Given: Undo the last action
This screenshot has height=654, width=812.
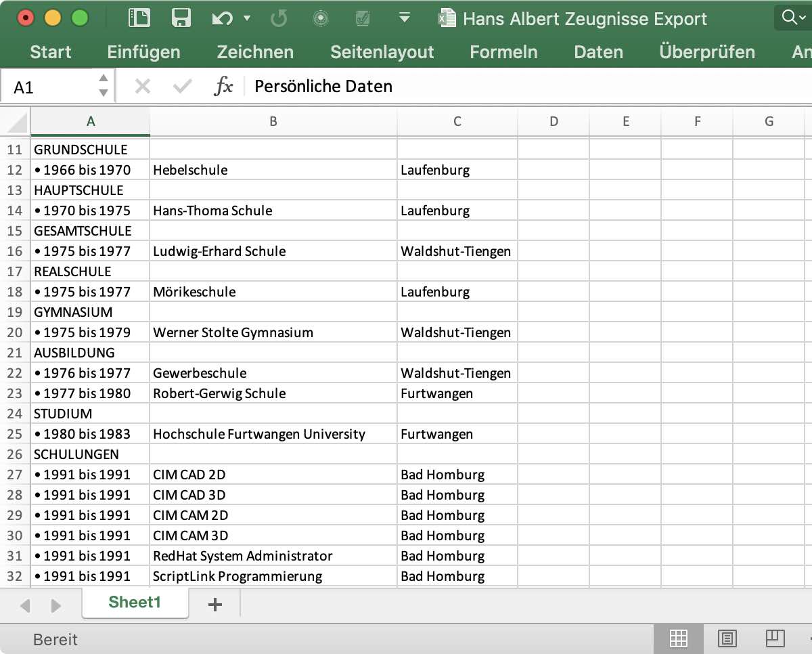Looking at the screenshot, I should click(x=223, y=18).
